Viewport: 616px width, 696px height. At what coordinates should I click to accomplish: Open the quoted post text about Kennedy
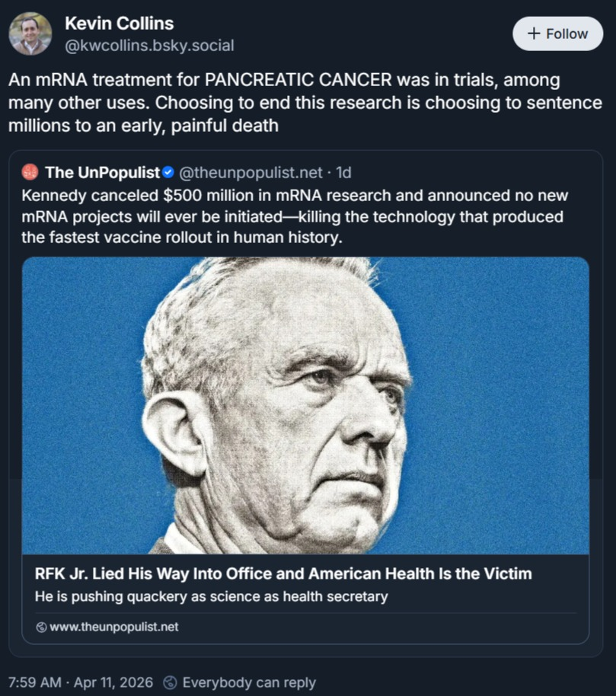[295, 216]
